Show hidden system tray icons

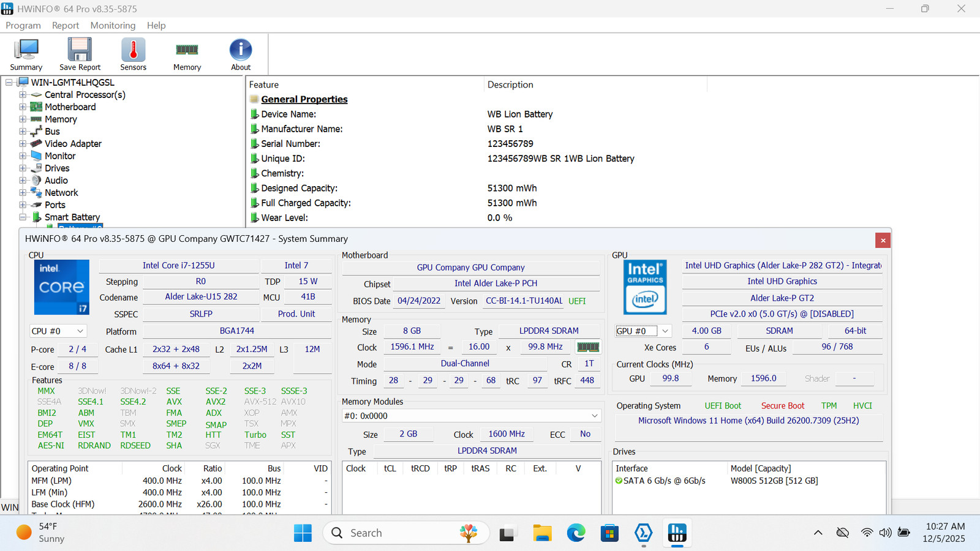818,533
